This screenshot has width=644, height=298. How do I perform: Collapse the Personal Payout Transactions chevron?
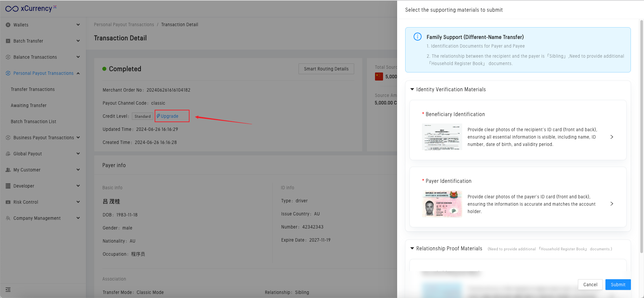pyautogui.click(x=78, y=73)
